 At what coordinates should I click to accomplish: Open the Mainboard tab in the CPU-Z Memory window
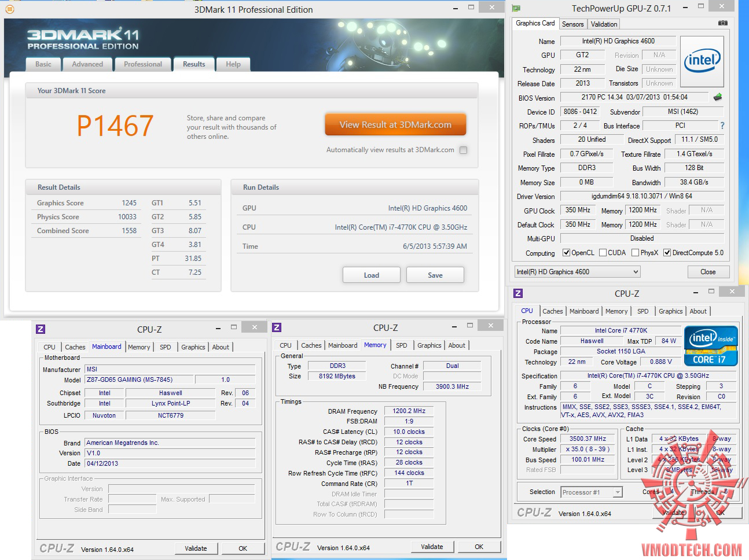tap(343, 345)
